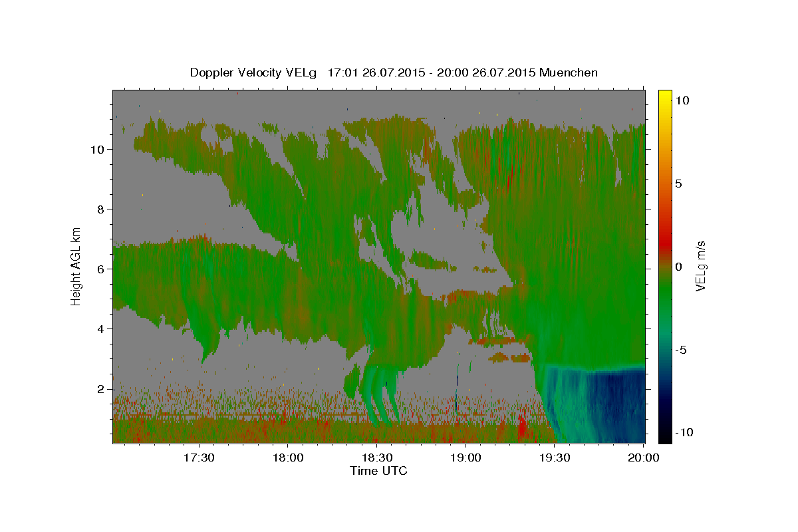
Task: Click the colorbar value label '-10'
Action: coord(683,432)
